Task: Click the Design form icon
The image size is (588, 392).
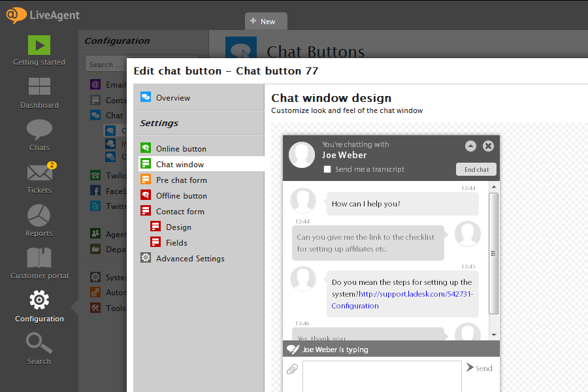Action: (x=155, y=227)
